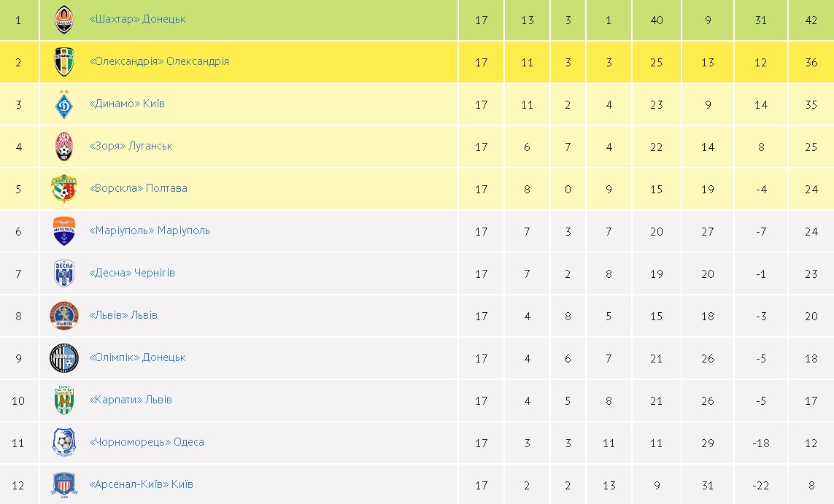Viewport: 834px width, 504px height.
Task: Click the Karpaty Lviv green crest
Action: (64, 400)
